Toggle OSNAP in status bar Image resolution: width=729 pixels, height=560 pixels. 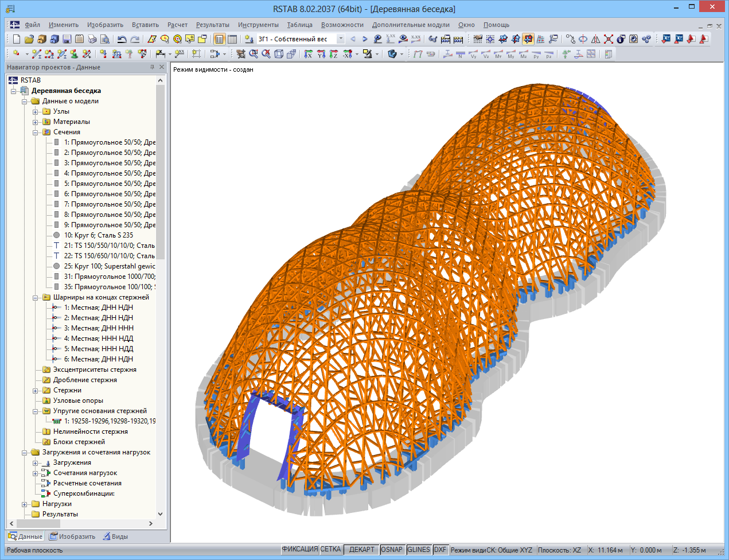tap(392, 549)
